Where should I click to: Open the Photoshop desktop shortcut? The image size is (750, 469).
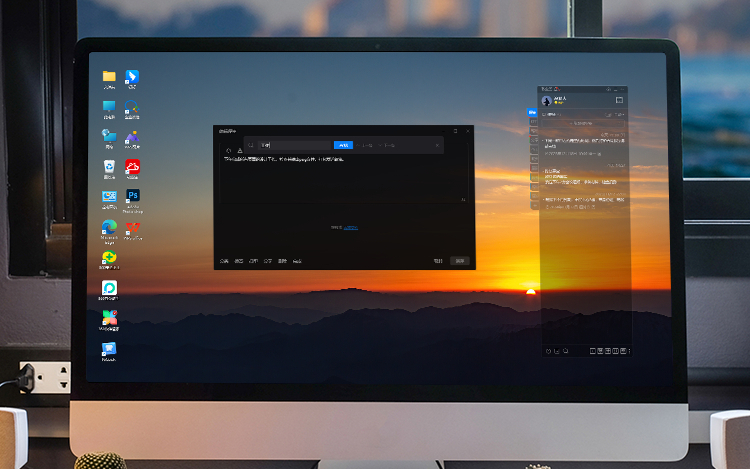pyautogui.click(x=132, y=197)
